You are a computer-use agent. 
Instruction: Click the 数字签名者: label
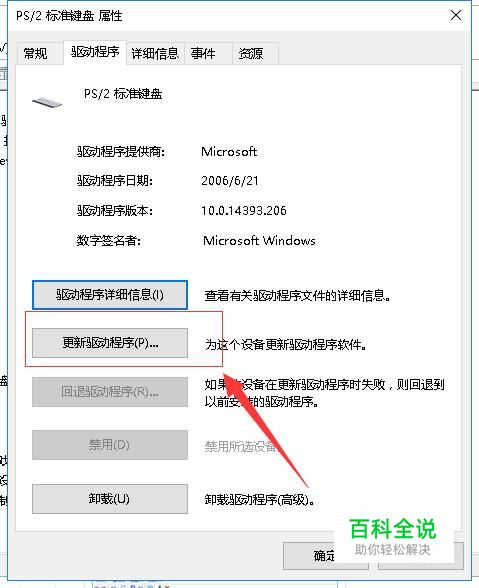coord(109,240)
